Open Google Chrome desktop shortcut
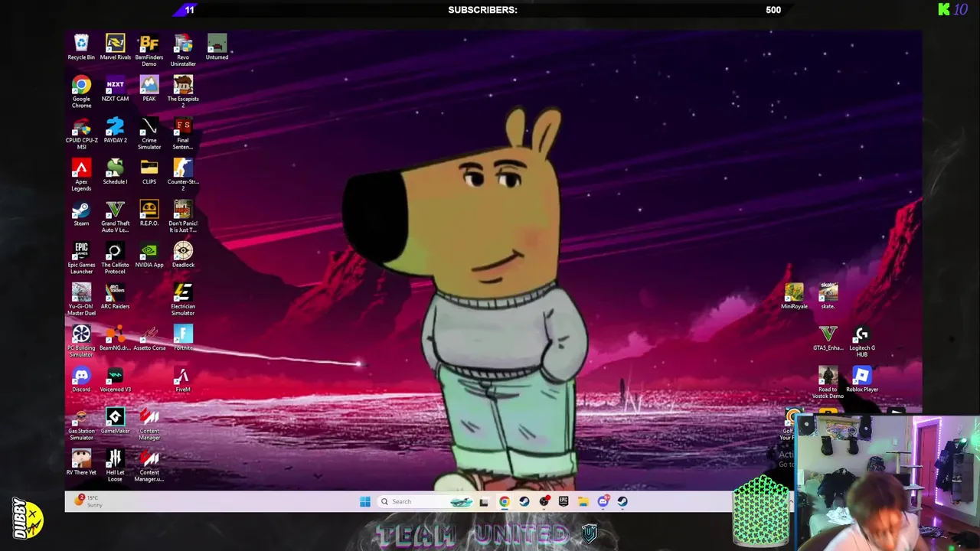The image size is (980, 551). pyautogui.click(x=81, y=91)
